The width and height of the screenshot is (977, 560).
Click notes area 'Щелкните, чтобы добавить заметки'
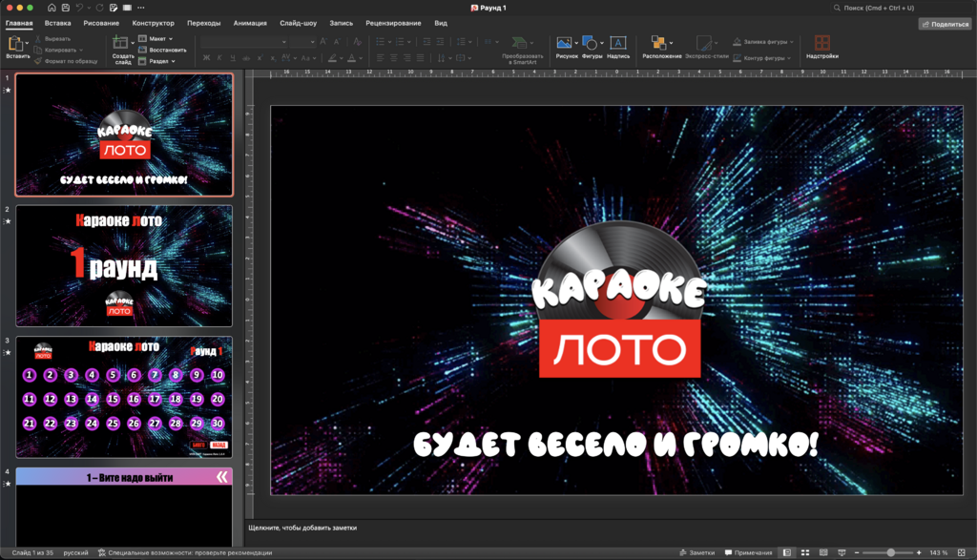tap(302, 528)
